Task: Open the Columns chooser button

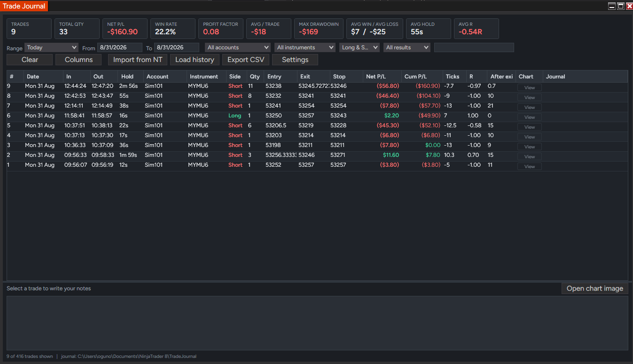Action: tap(78, 60)
